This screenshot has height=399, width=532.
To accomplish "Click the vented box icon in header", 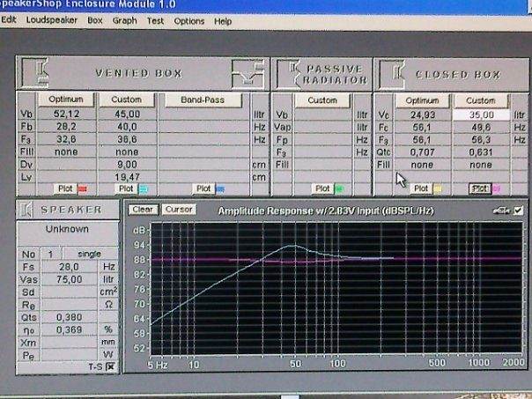I will 34,72.
